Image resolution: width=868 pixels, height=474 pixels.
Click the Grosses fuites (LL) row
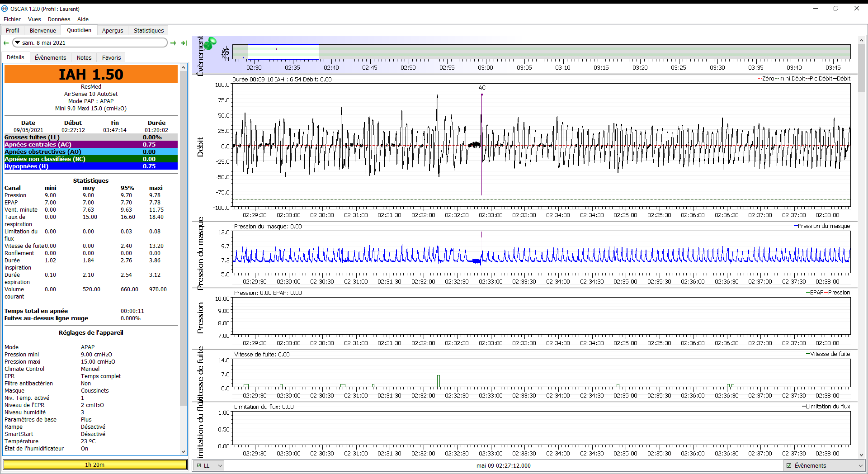point(91,137)
